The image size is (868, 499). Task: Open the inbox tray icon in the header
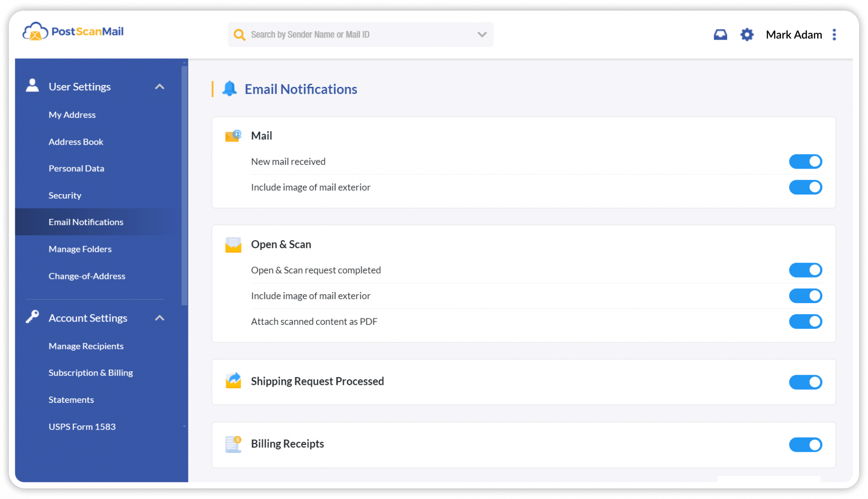point(720,34)
